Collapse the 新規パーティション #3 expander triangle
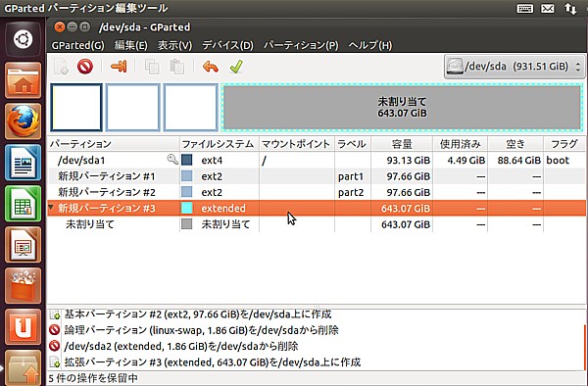The width and height of the screenshot is (588, 386). click(x=51, y=207)
